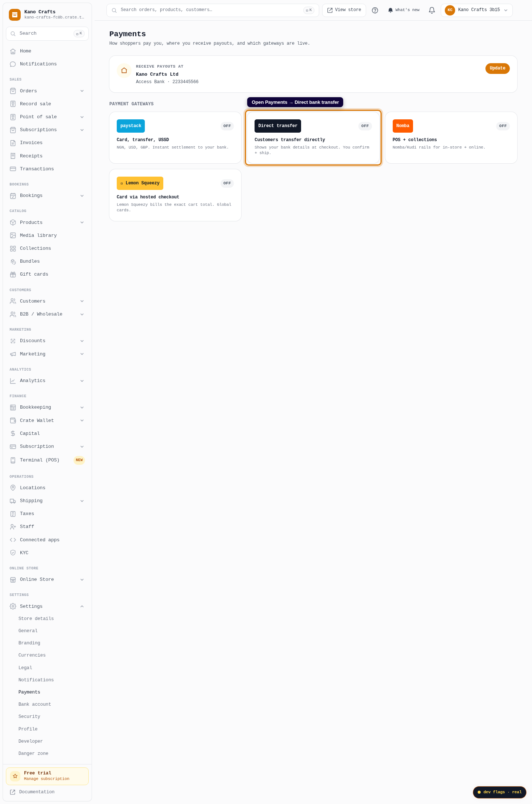Select the blue paystack brand badge
Viewport: 532px width, 804px height.
tap(131, 126)
